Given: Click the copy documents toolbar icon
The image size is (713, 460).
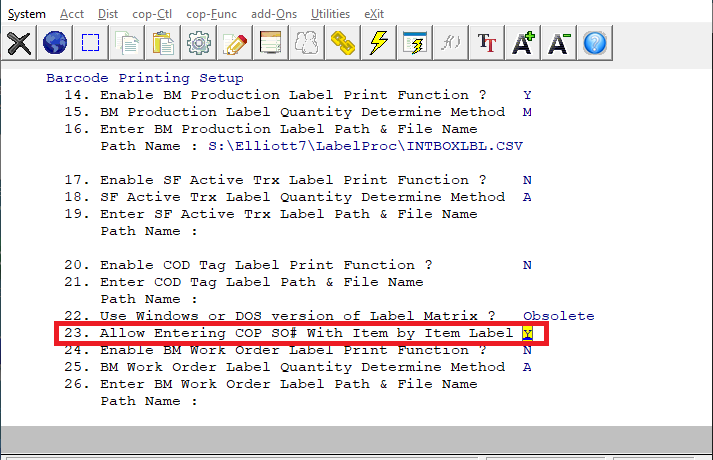Looking at the screenshot, I should point(126,43).
